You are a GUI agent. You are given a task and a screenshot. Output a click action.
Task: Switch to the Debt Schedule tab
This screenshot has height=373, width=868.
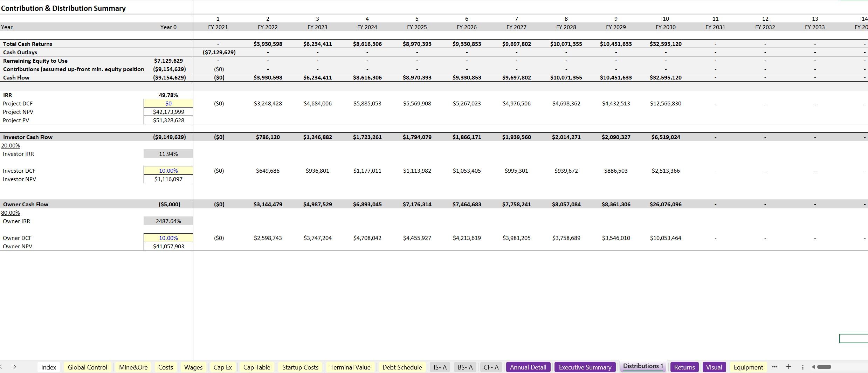tap(402, 367)
